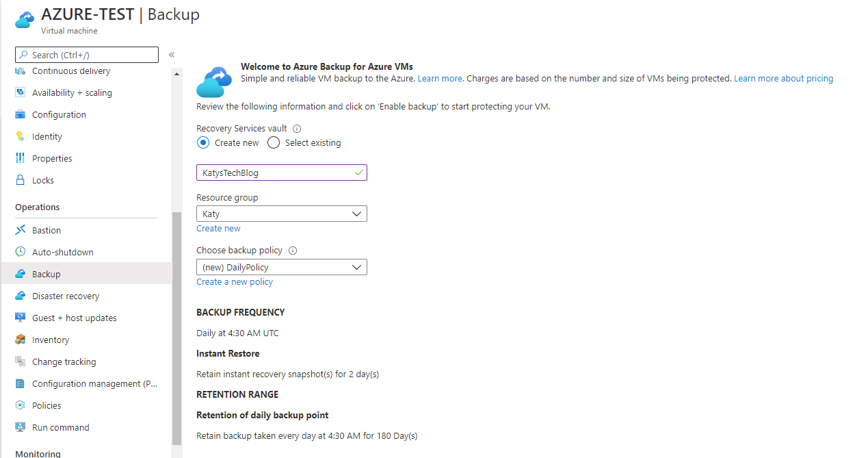This screenshot has width=868, height=458.
Task: Click the sidebar vertical scrollbar thumb
Action: point(177,329)
